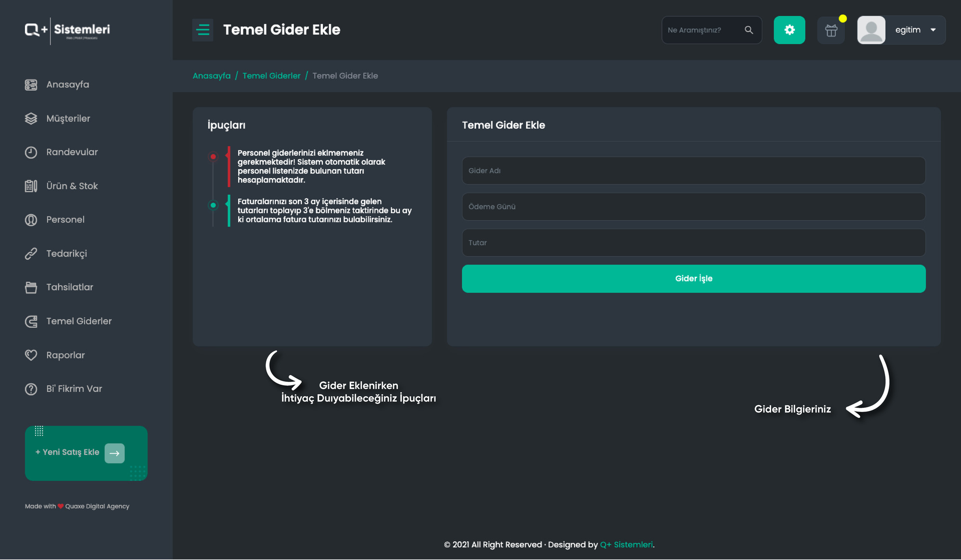
Task: Expand the egitim user dropdown
Action: coord(933,30)
